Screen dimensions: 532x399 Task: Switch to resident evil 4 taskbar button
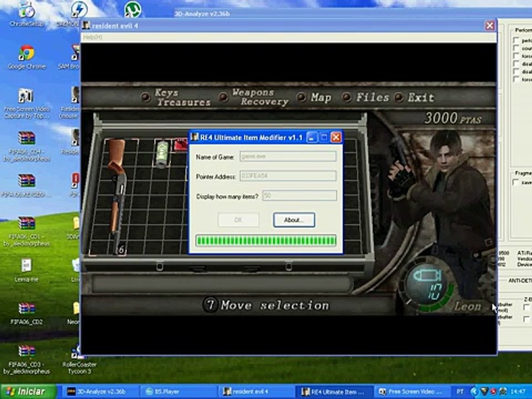[256, 392]
